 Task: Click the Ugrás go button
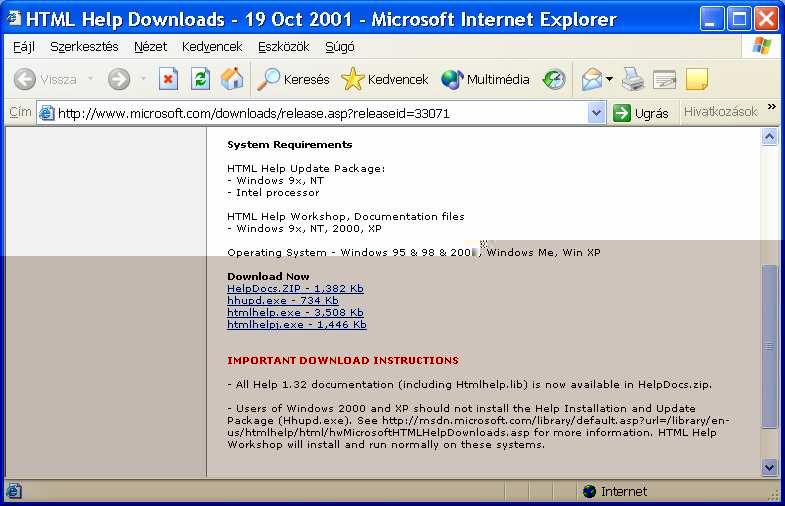tap(641, 113)
